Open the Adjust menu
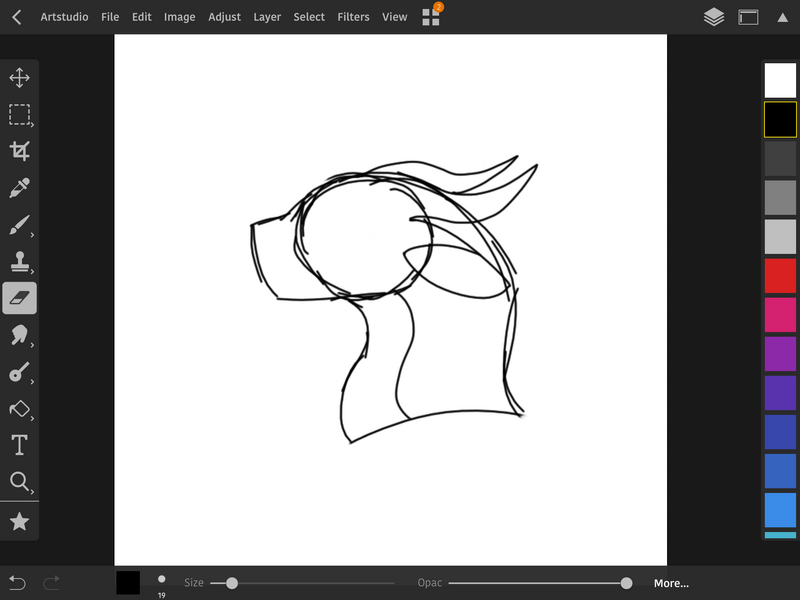The image size is (800, 600). coord(224,17)
